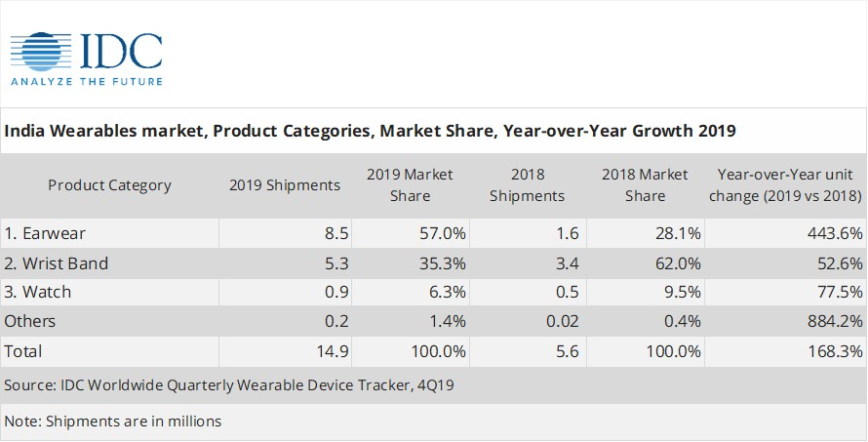Click the 2018 Market Share header
868x442 pixels.
(645, 185)
